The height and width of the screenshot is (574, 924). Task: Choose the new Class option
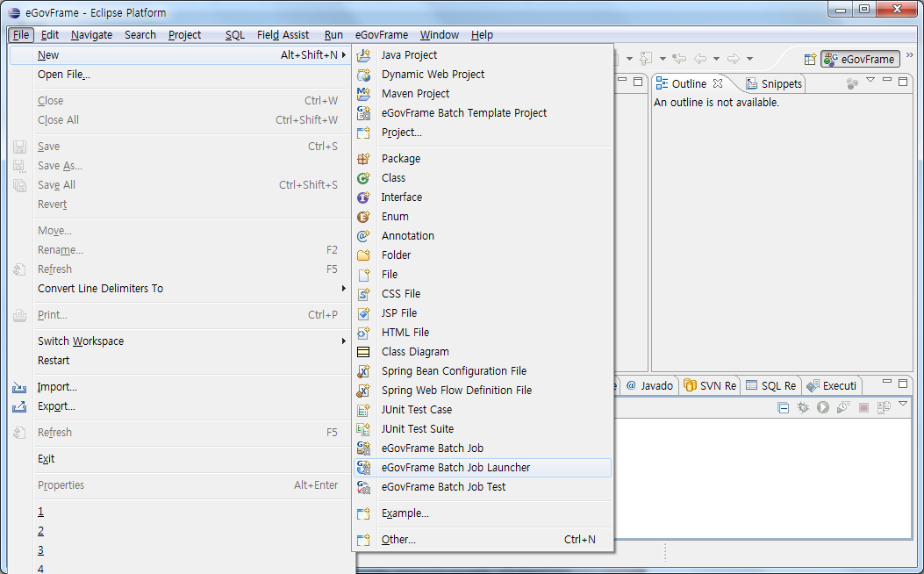click(393, 178)
